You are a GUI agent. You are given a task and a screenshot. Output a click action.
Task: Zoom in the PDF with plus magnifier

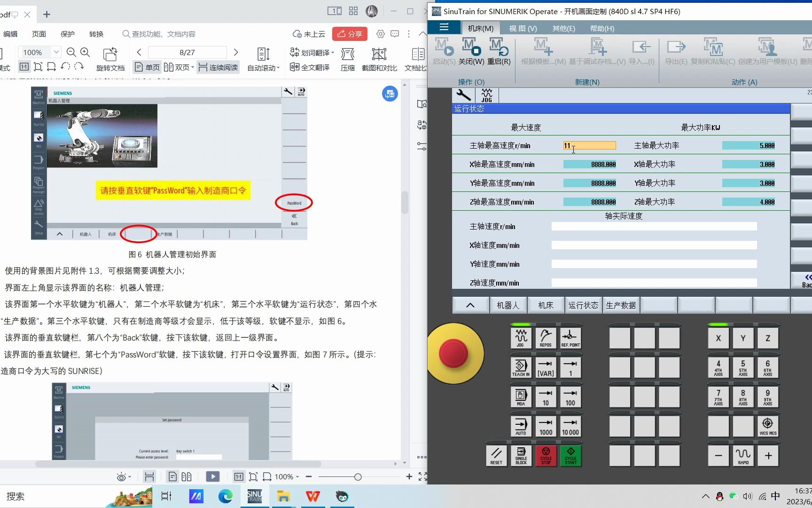(x=85, y=52)
